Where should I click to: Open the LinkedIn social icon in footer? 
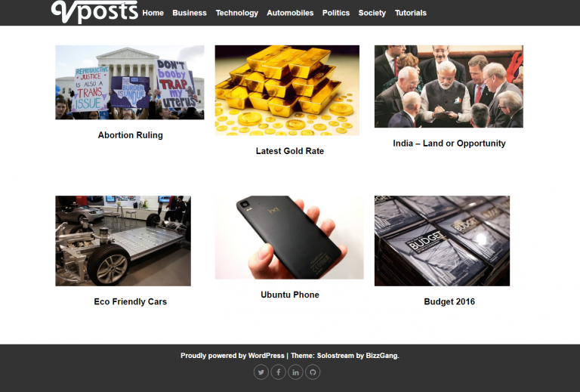(x=295, y=372)
